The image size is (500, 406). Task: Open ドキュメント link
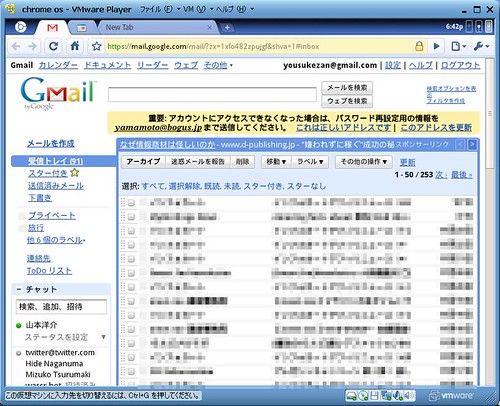click(107, 65)
